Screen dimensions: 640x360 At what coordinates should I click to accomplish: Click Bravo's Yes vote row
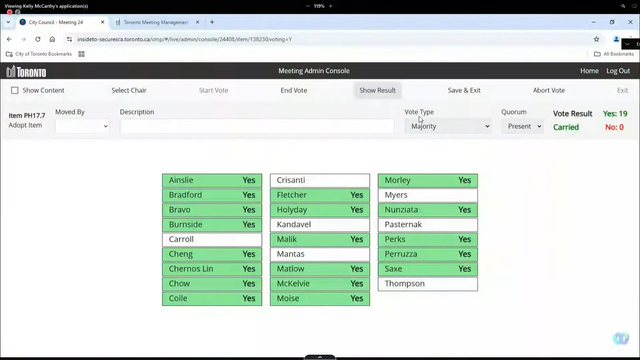point(212,210)
